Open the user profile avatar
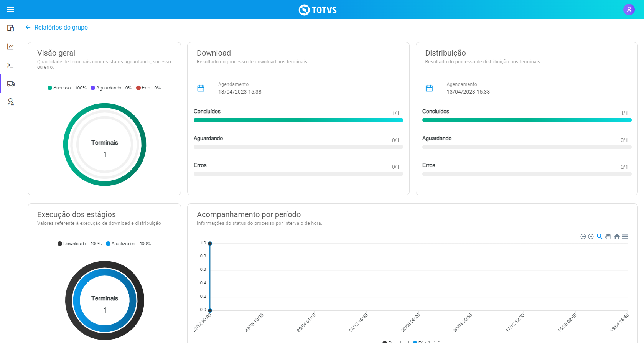The height and width of the screenshot is (343, 644). pos(629,10)
